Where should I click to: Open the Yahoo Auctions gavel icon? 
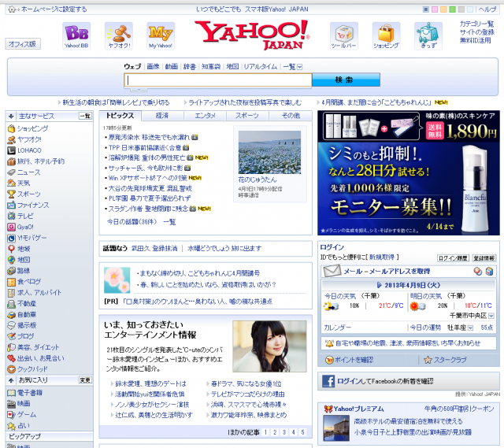(x=119, y=35)
